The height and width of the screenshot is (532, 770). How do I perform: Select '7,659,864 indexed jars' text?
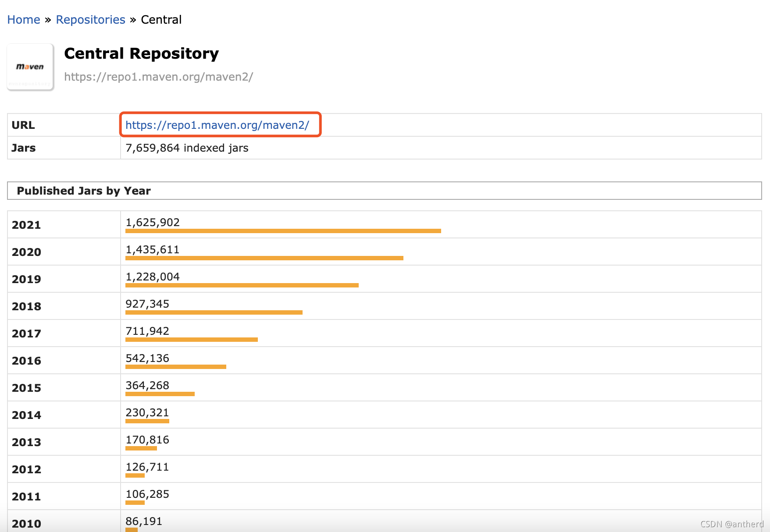pyautogui.click(x=187, y=148)
